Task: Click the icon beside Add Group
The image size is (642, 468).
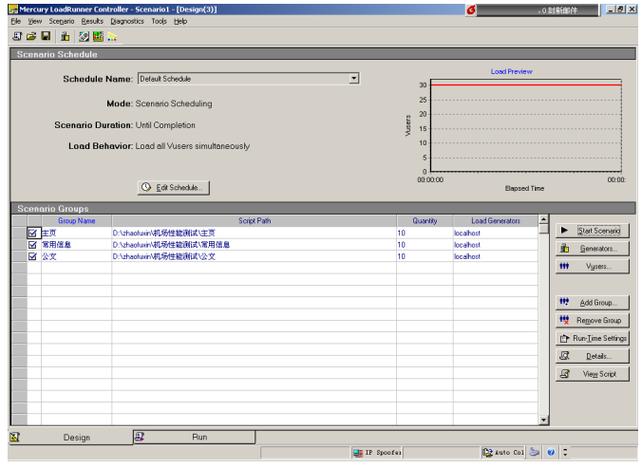Action: tap(564, 302)
